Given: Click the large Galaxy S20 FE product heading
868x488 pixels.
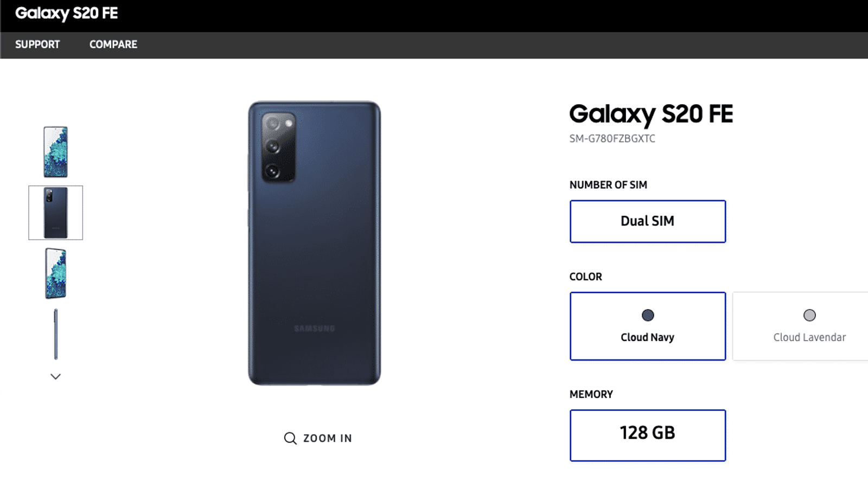Looking at the screenshot, I should (x=651, y=114).
